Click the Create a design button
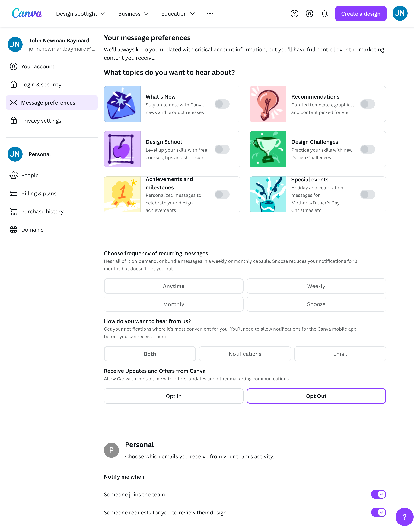Image resolution: width=414 pixels, height=532 pixels. (361, 14)
